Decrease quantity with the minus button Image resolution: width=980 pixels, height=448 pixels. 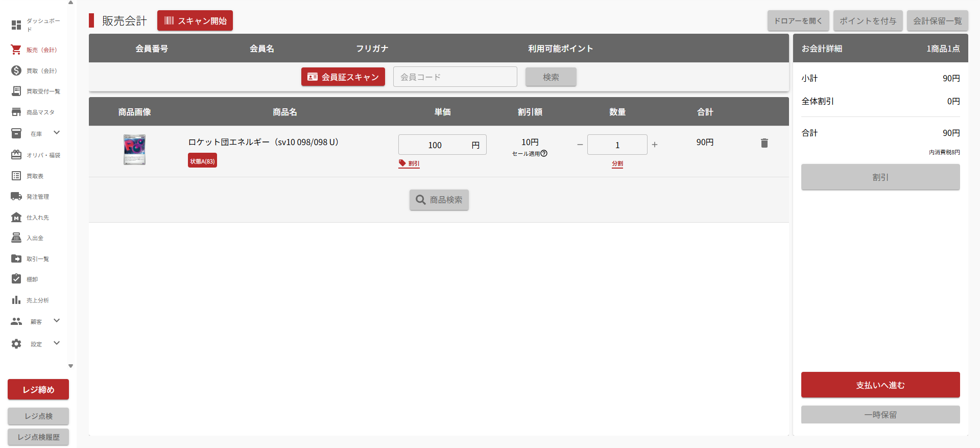pyautogui.click(x=580, y=145)
